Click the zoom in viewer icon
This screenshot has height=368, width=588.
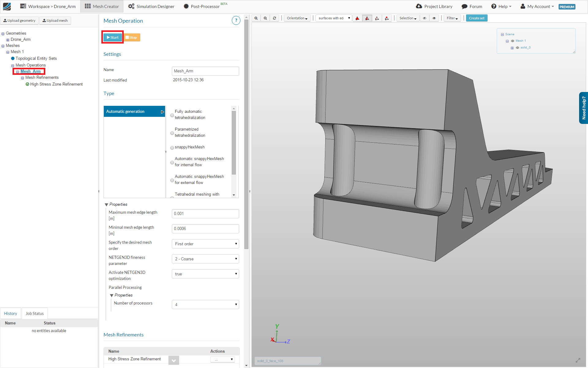(256, 18)
